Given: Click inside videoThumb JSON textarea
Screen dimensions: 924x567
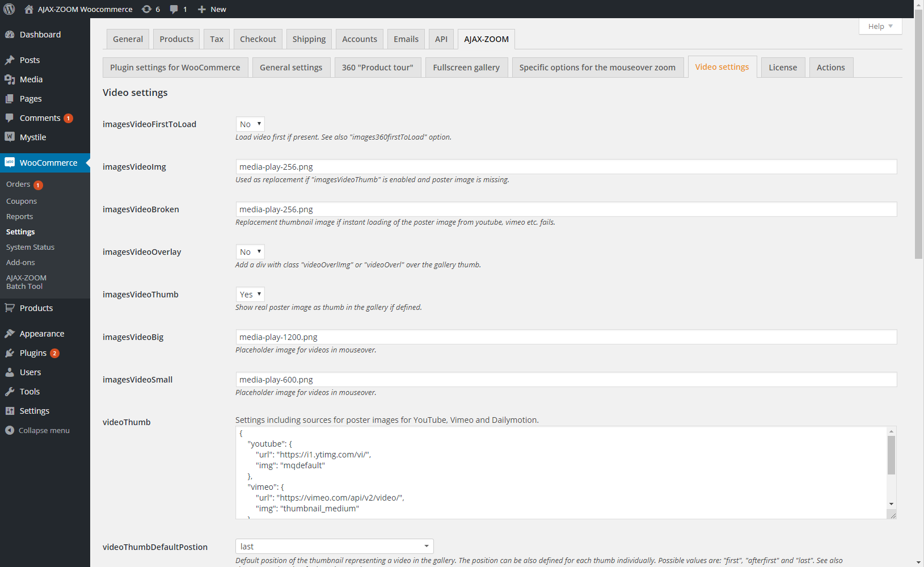Looking at the screenshot, I should pos(561,472).
